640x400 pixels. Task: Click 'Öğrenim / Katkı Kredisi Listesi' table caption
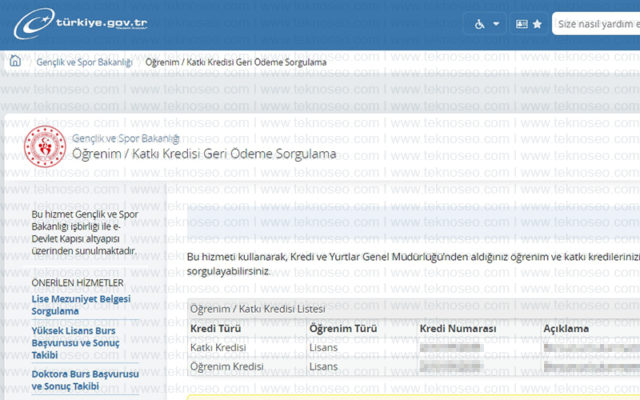[258, 309]
